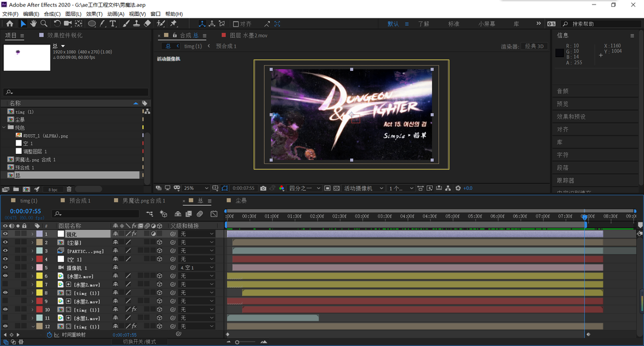Collapse the 纯色 folder in Project panel
The height and width of the screenshot is (346, 644).
click(x=4, y=127)
